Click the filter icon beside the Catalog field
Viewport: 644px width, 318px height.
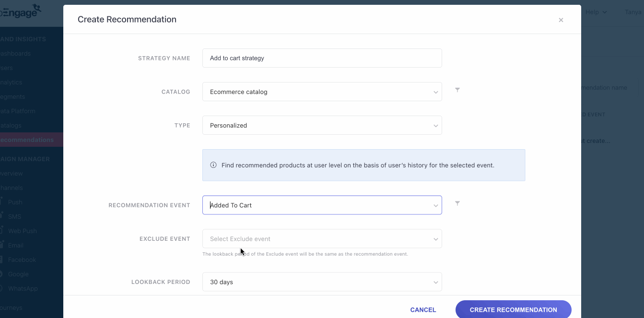click(457, 90)
